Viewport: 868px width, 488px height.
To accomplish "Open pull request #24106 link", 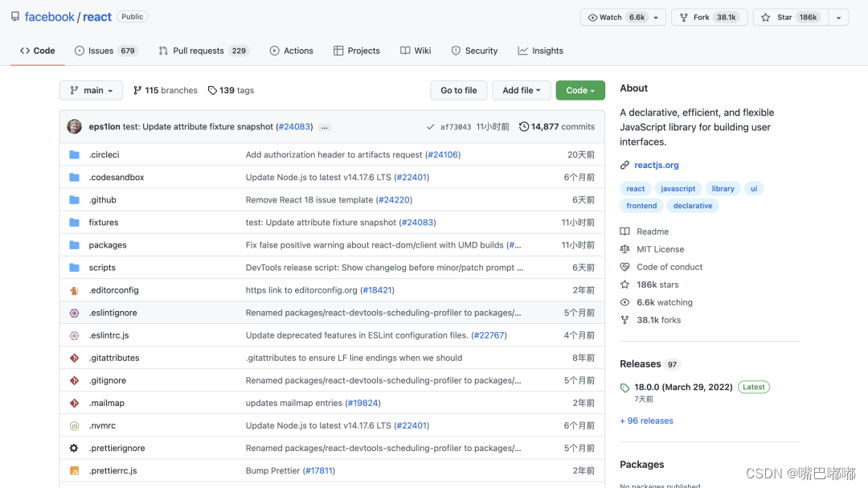I will [443, 154].
